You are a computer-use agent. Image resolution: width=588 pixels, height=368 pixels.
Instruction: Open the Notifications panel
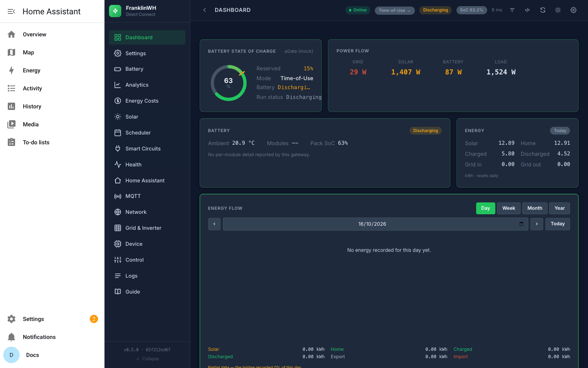click(52, 337)
